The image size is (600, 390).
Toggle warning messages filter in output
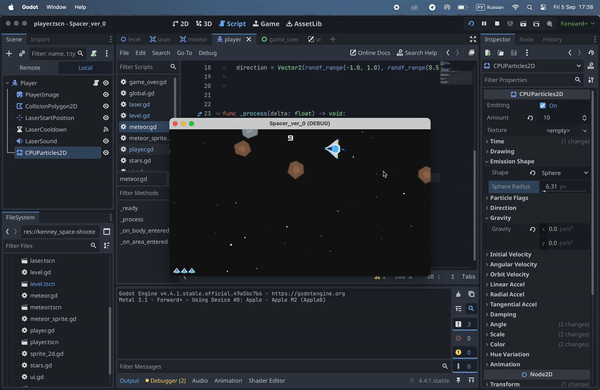465,352
